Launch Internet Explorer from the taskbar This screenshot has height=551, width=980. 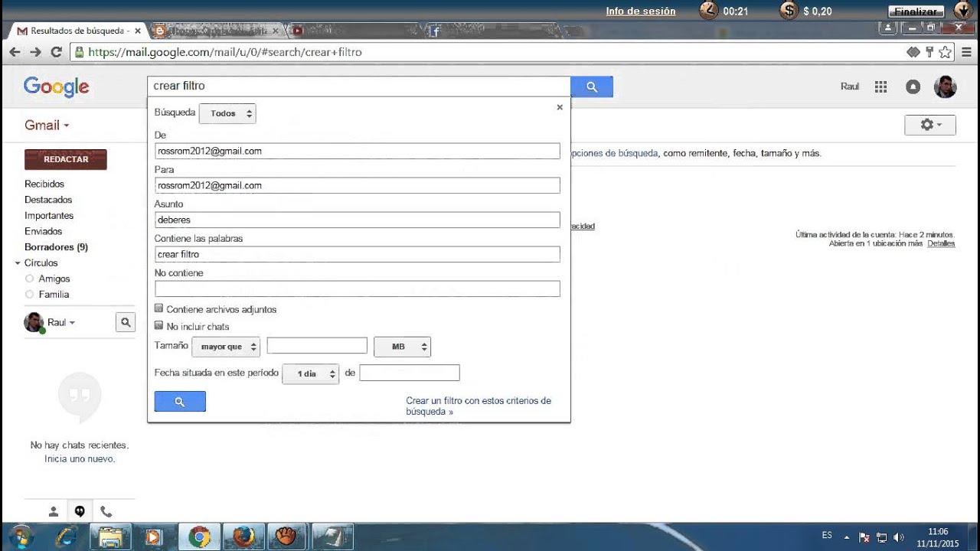68,536
